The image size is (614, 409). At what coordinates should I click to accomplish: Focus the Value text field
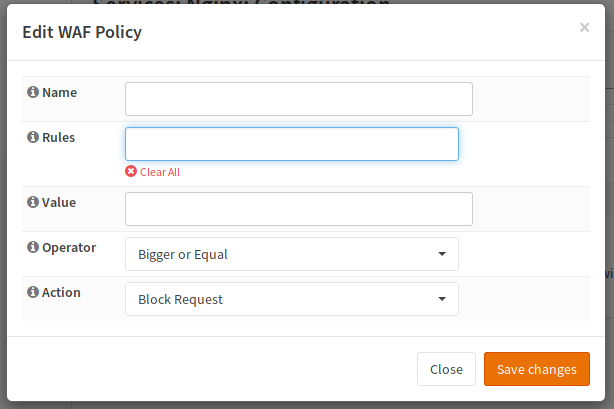[x=298, y=209]
